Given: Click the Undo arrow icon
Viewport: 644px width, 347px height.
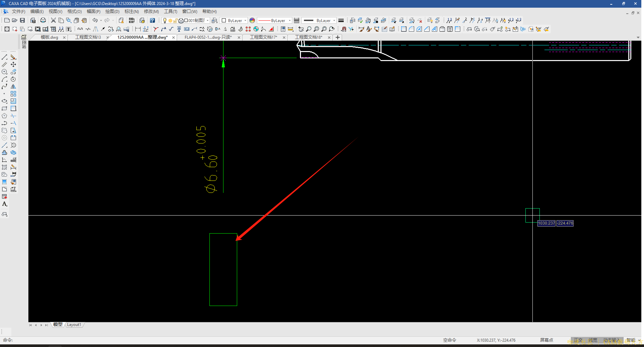Looking at the screenshot, I should (95, 20).
